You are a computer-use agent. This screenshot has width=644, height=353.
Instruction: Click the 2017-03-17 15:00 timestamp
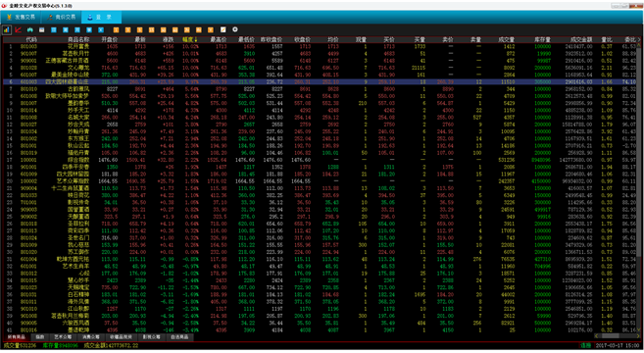coord(618,345)
